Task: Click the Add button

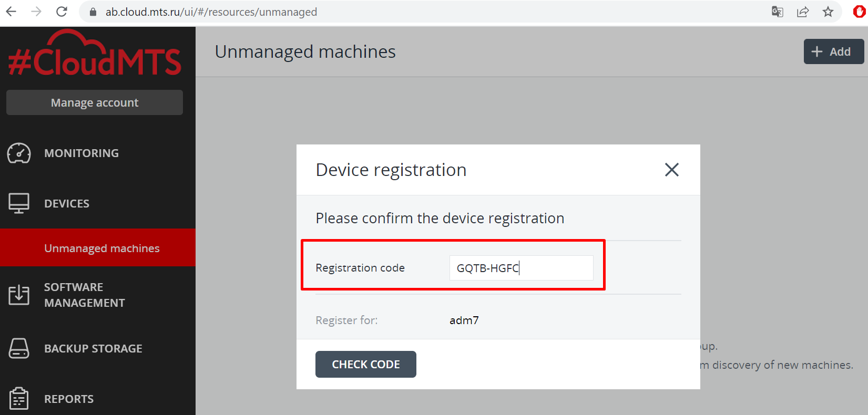Action: (833, 51)
